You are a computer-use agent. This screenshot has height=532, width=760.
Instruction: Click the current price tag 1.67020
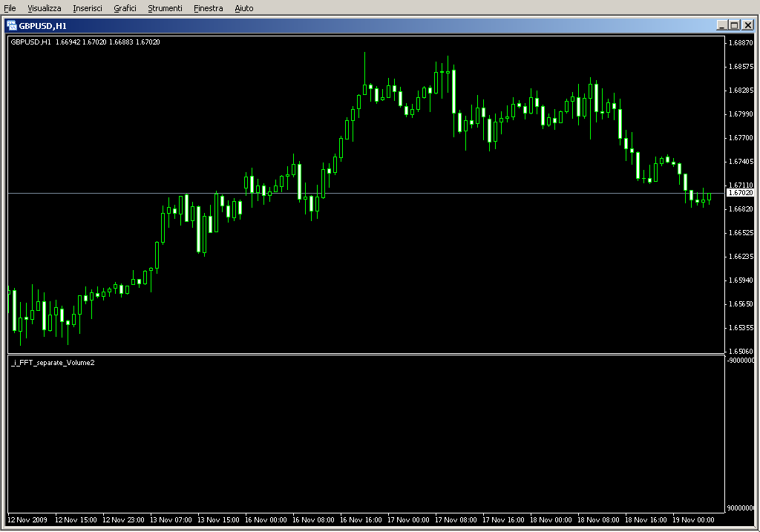(740, 193)
